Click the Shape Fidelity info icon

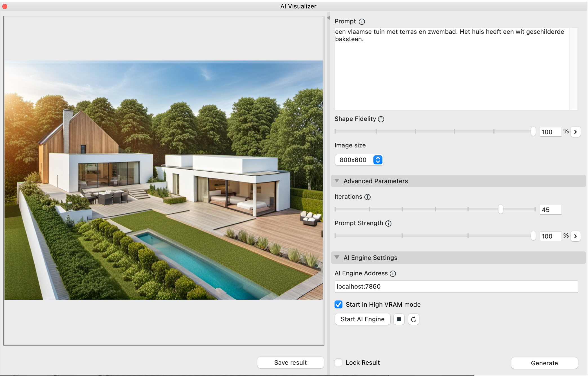coord(381,119)
